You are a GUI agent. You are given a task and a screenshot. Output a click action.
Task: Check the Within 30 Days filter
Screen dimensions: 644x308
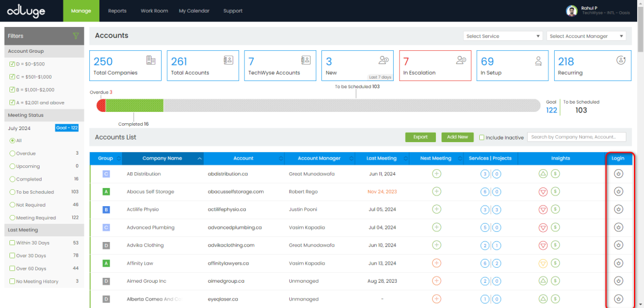click(x=13, y=243)
